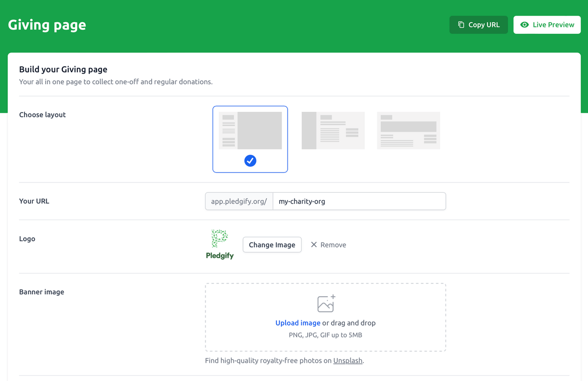
Task: Click the X icon next to Remove
Action: tap(314, 245)
